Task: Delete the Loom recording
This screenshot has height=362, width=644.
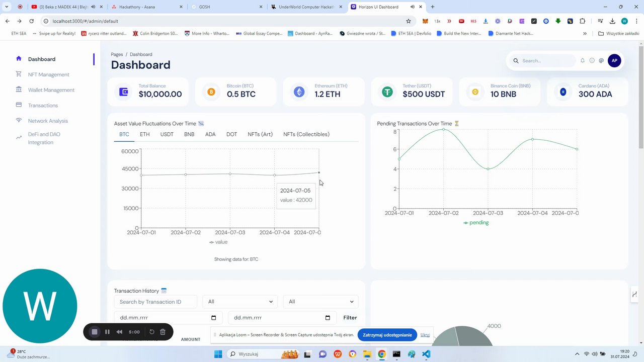Action: (x=163, y=332)
